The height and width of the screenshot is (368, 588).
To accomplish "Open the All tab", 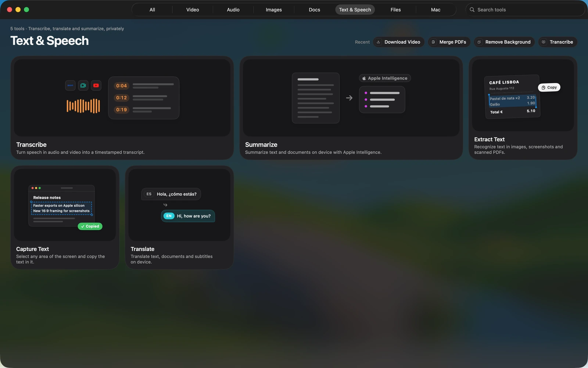I will (x=152, y=10).
